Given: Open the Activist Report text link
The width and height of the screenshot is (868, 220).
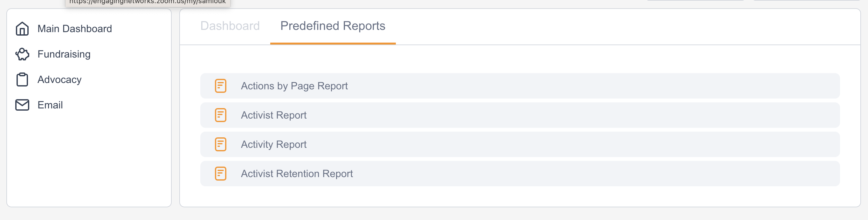Looking at the screenshot, I should coord(273,115).
